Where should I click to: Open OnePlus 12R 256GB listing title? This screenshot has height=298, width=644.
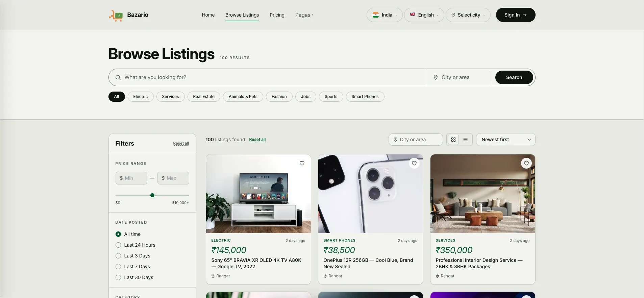pyautogui.click(x=368, y=264)
